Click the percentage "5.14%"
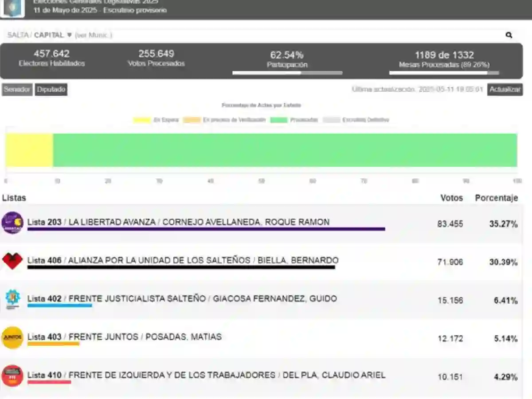532x399 pixels. 505,339
